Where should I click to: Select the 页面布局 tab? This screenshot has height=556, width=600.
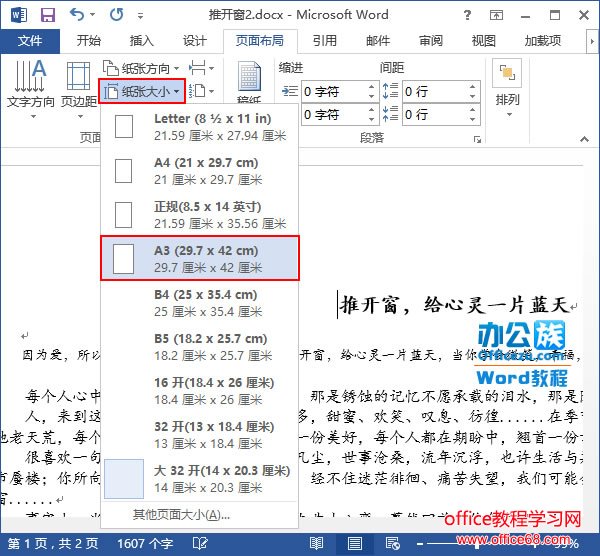tap(260, 41)
